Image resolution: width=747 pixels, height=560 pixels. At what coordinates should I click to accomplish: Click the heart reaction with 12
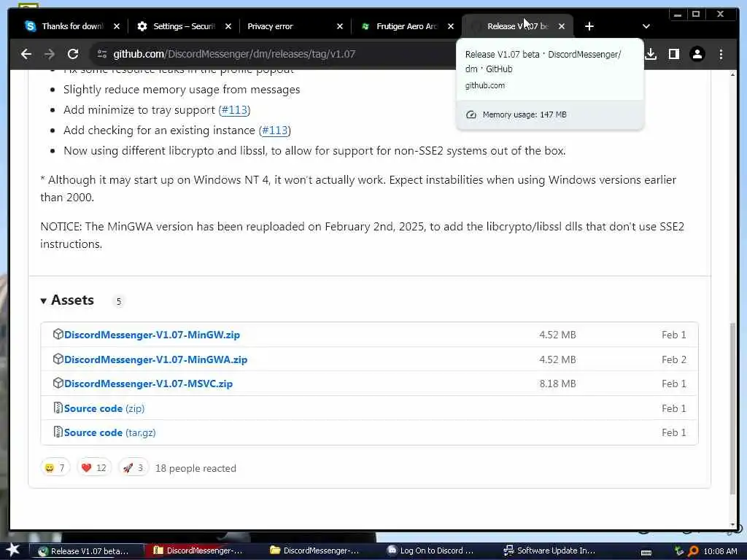click(x=94, y=468)
